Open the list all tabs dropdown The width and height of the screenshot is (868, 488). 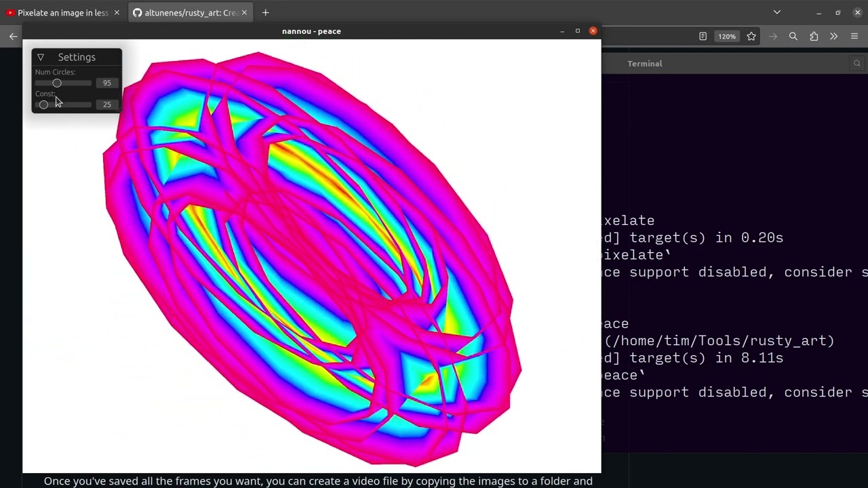(777, 12)
